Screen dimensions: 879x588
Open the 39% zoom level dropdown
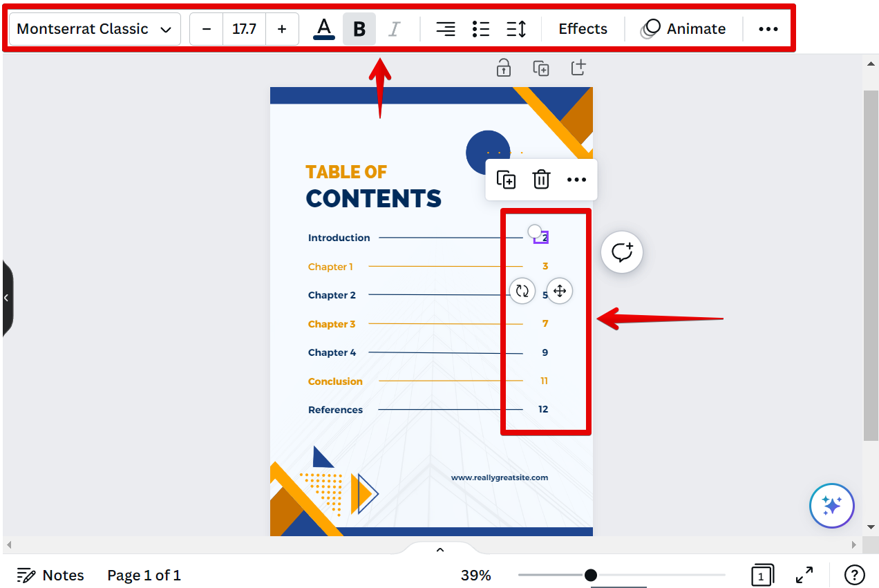(x=475, y=575)
